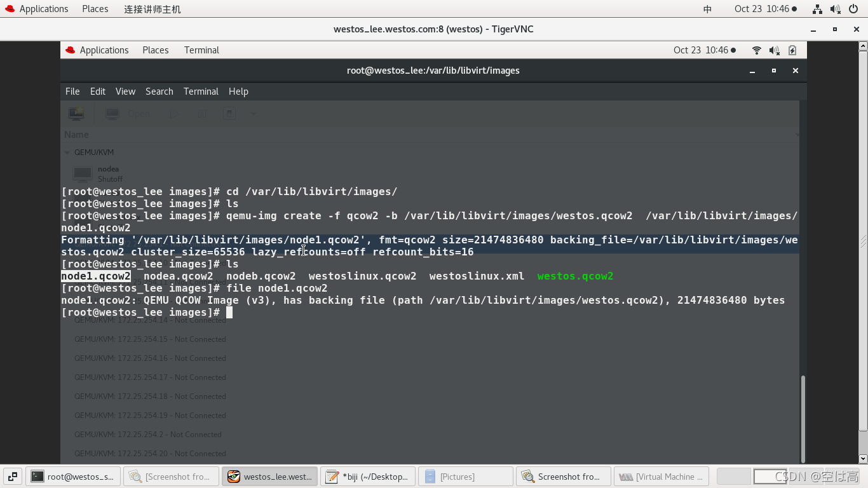
Task: Click the green westos.qcow2 in ls output
Action: [576, 276]
